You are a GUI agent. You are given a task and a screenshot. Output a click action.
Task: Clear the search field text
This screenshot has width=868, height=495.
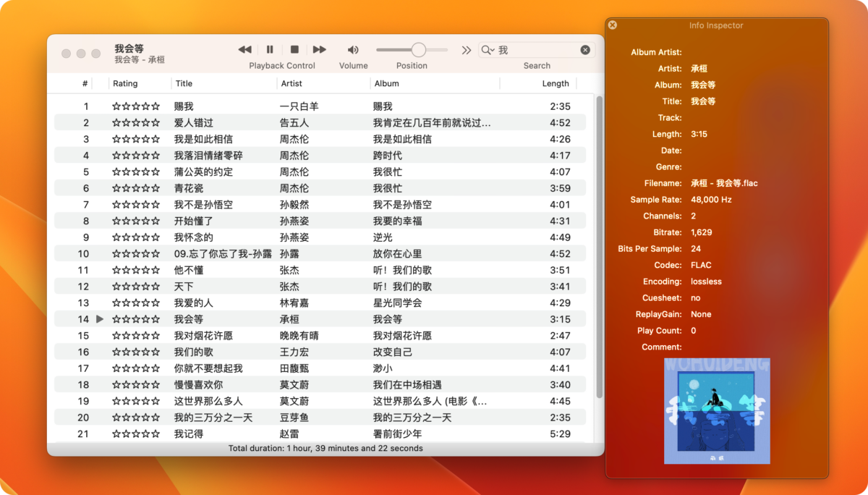point(585,50)
